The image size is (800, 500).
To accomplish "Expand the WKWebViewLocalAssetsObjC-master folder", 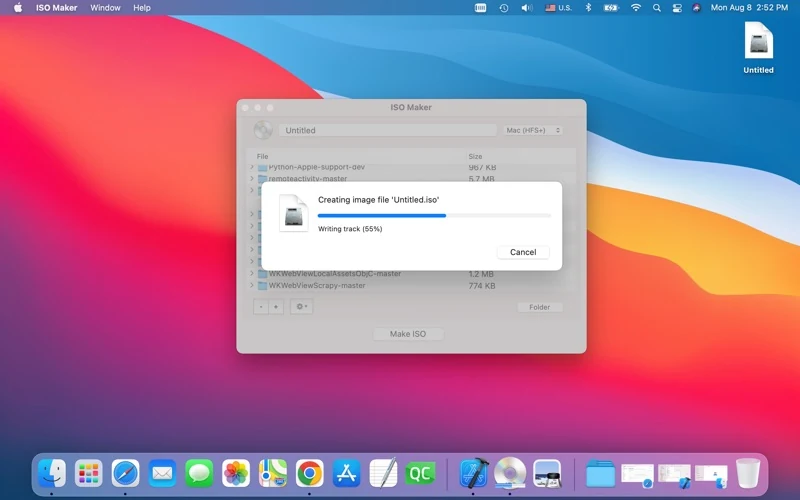I will (x=252, y=273).
